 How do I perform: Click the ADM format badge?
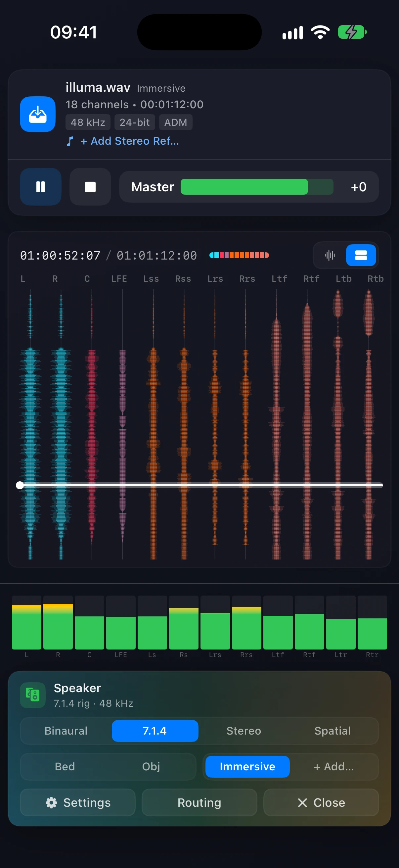176,122
